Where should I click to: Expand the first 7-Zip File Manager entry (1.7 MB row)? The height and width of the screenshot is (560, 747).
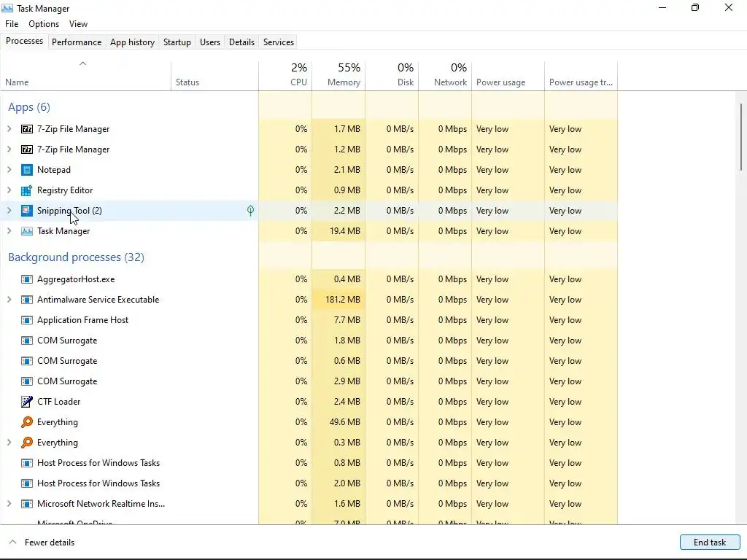pyautogui.click(x=9, y=129)
